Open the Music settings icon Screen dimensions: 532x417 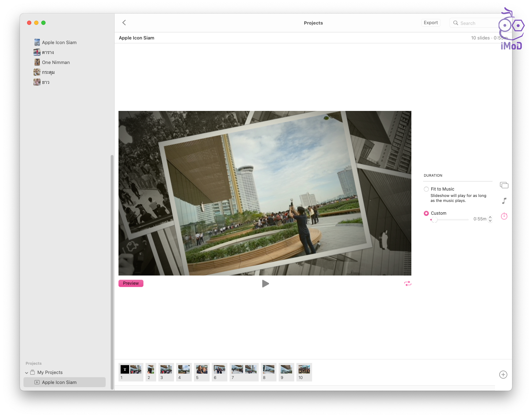pos(504,201)
